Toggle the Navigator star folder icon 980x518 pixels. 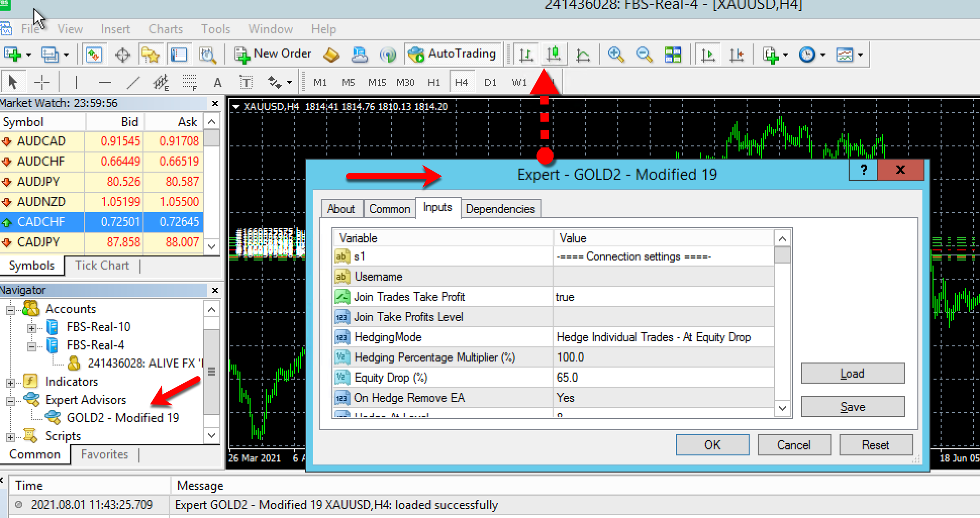point(151,54)
